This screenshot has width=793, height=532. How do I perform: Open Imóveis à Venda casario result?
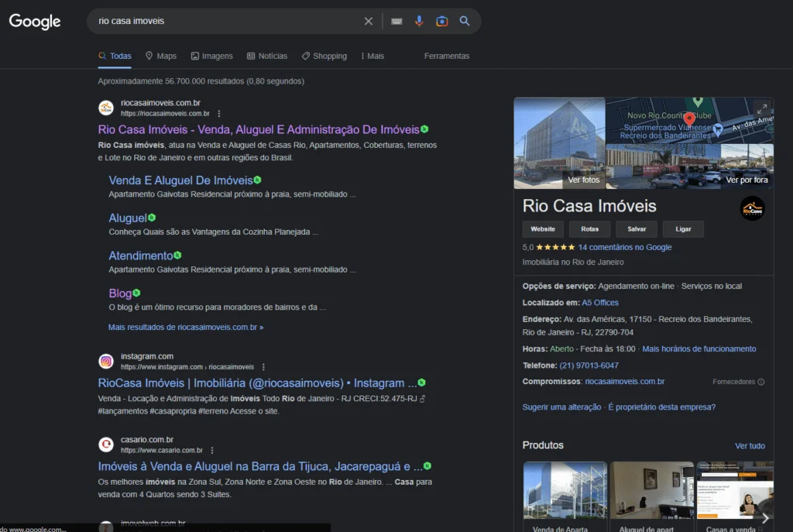(260, 467)
